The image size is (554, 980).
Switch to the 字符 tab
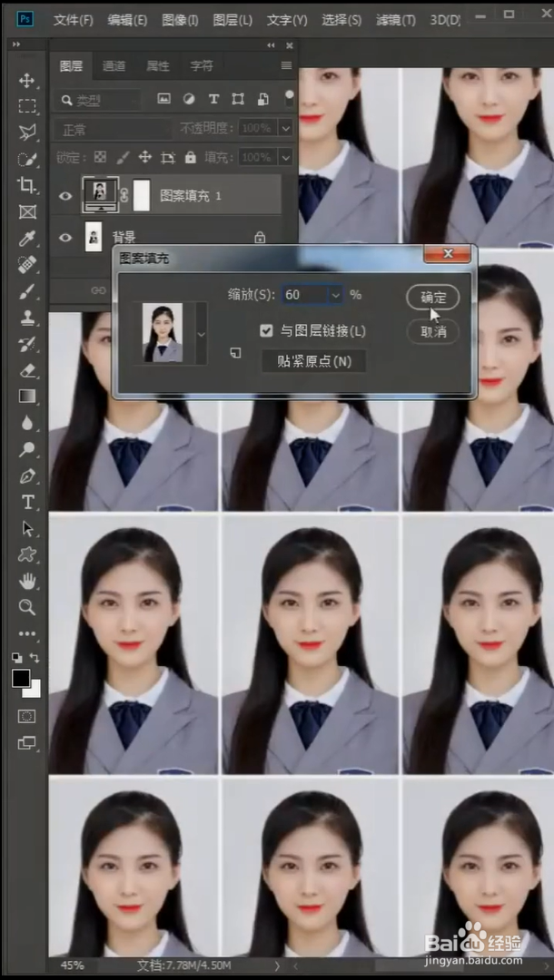(x=202, y=65)
